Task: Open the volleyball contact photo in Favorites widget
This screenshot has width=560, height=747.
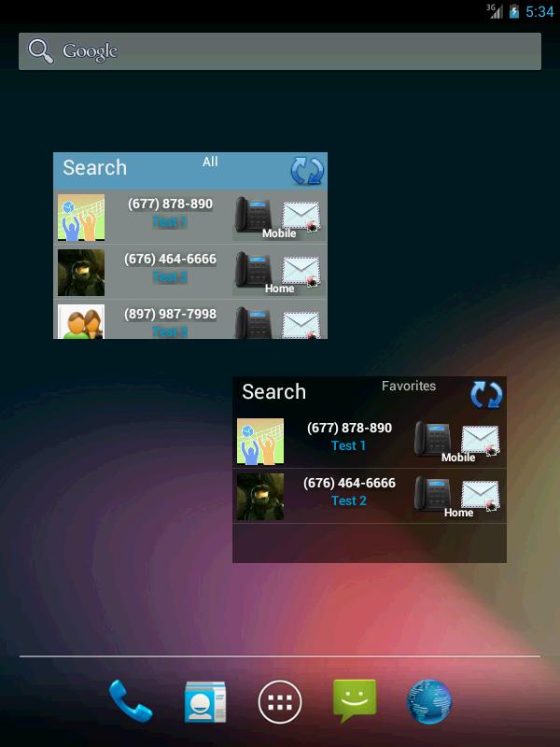Action: [x=260, y=441]
